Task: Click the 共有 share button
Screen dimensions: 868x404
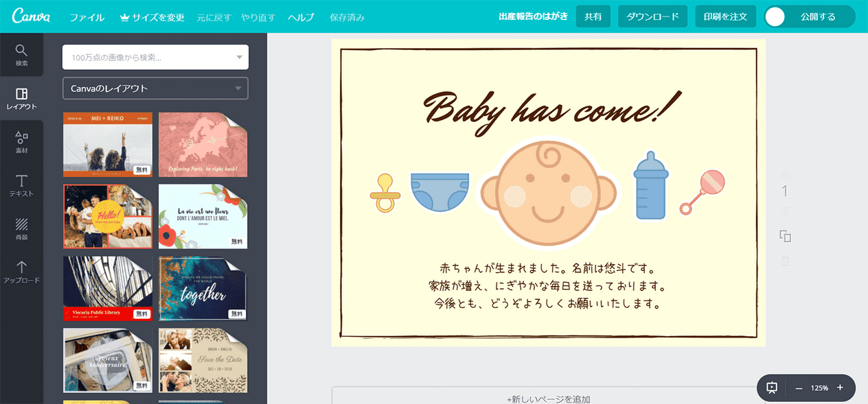Action: [x=593, y=17]
